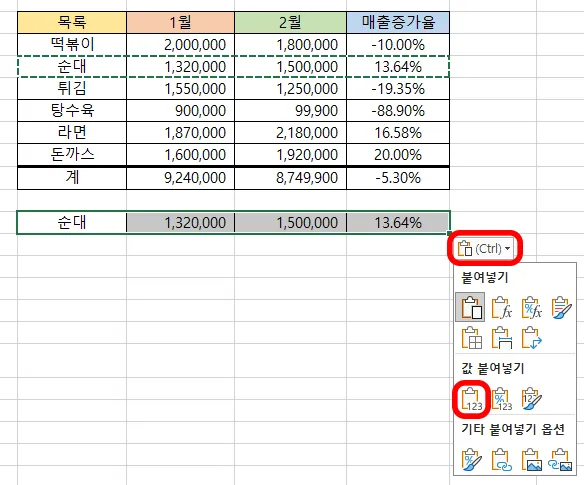Select the total cell 9,240,000
Image resolution: width=584 pixels, height=485 pixels.
(180, 178)
